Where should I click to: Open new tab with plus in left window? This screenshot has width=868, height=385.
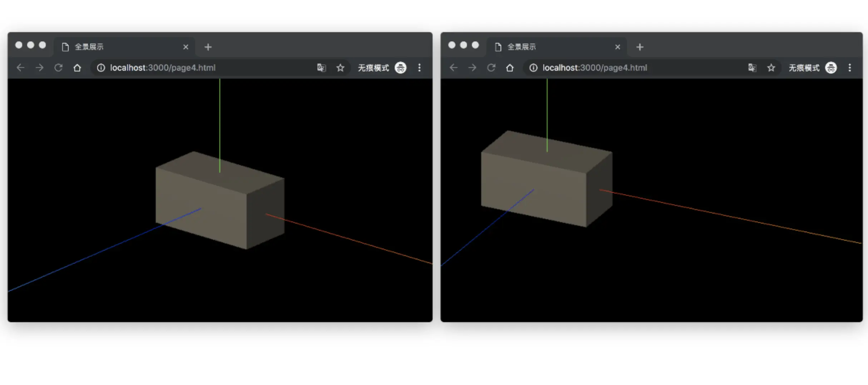coord(208,47)
